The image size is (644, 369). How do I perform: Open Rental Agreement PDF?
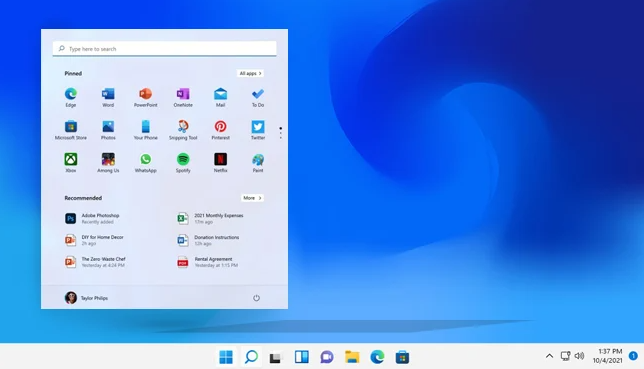pyautogui.click(x=207, y=262)
